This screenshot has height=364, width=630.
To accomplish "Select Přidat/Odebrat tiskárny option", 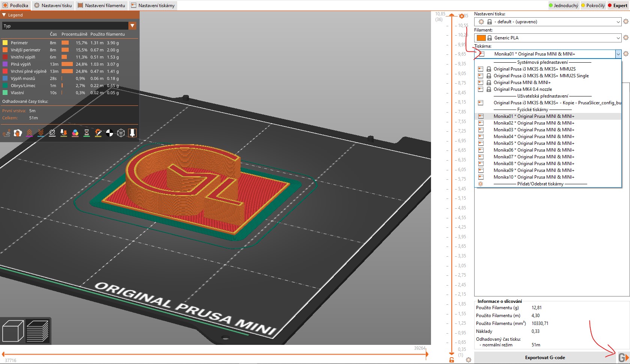I will 540,184.
